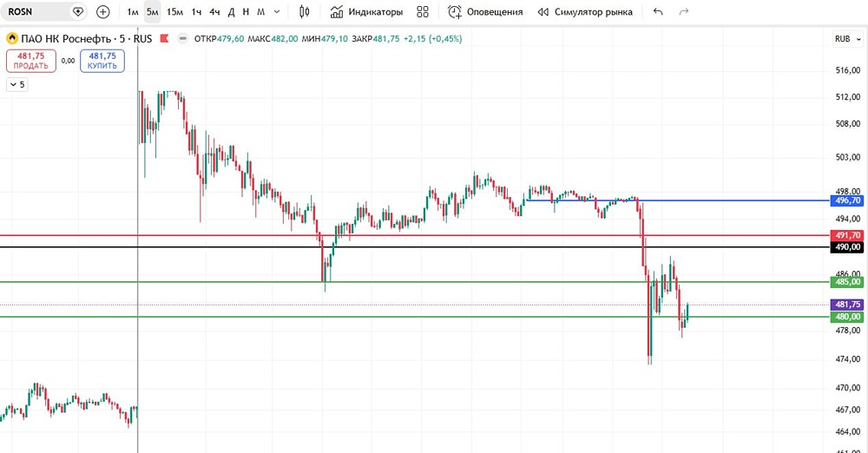Open the chart layout grid icon

tap(423, 11)
